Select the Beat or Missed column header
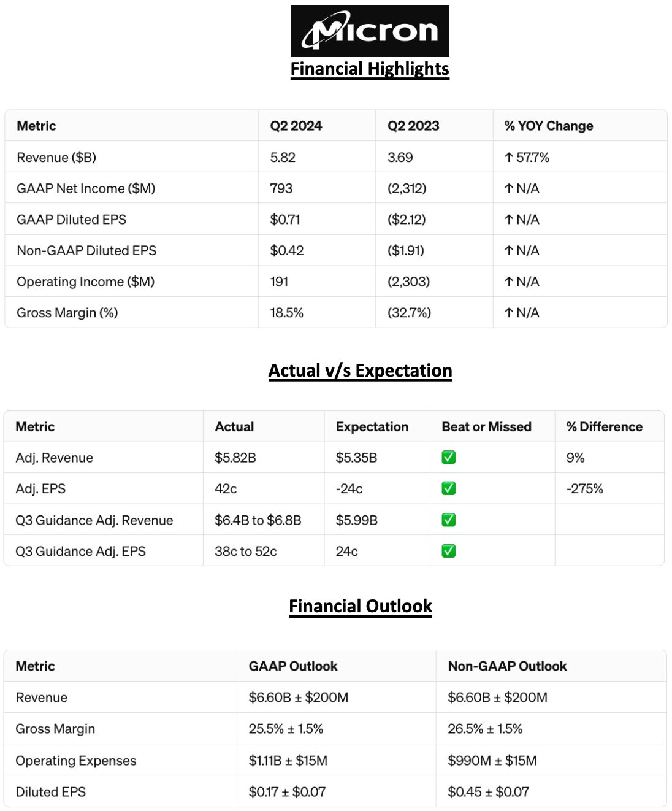The height and width of the screenshot is (811, 672). (487, 427)
